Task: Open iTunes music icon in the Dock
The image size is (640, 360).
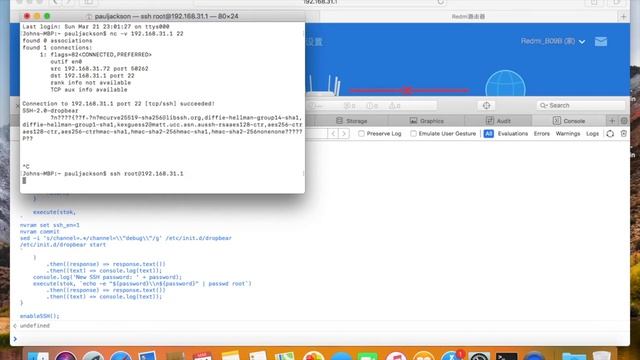Action: (396, 357)
